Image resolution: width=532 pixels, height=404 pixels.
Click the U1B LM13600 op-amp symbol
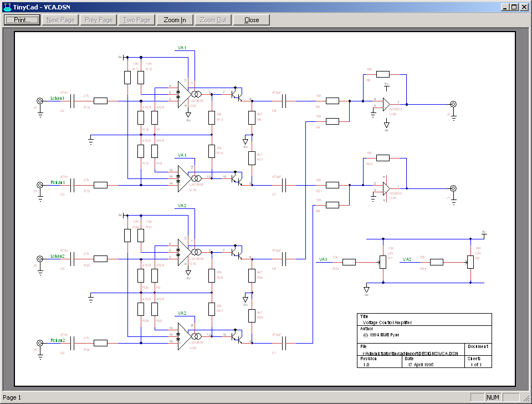184,178
